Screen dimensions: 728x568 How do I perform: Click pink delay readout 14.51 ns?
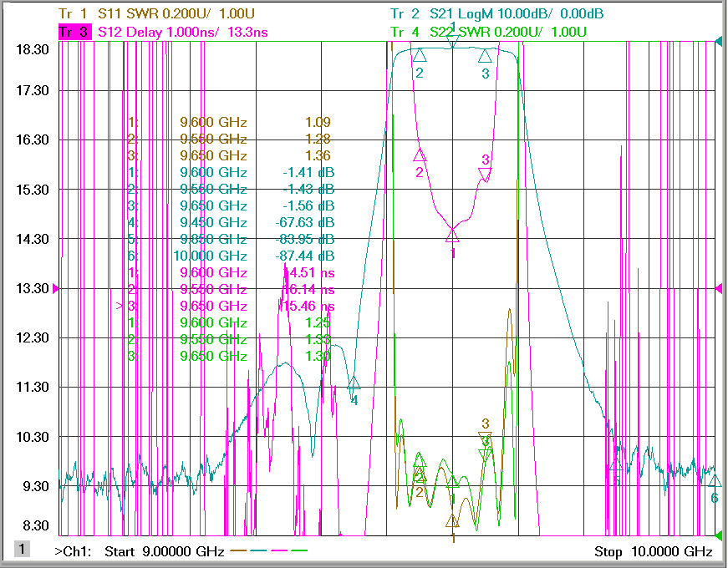(x=308, y=272)
